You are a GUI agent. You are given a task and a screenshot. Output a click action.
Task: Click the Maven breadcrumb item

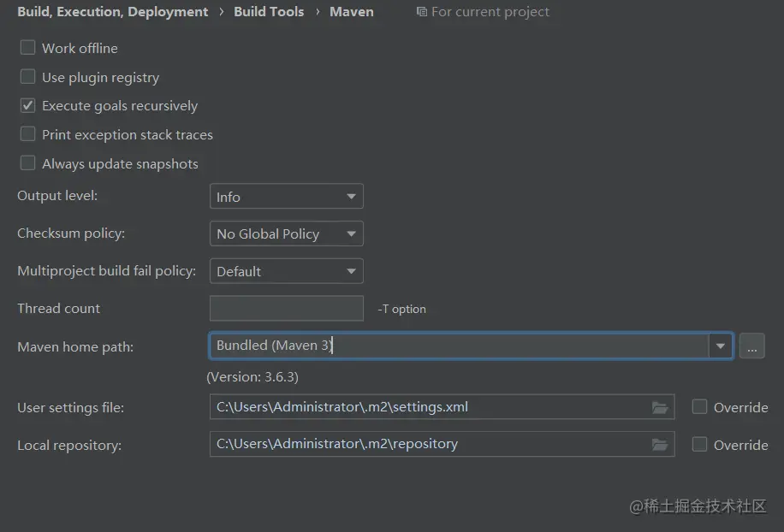coord(351,12)
